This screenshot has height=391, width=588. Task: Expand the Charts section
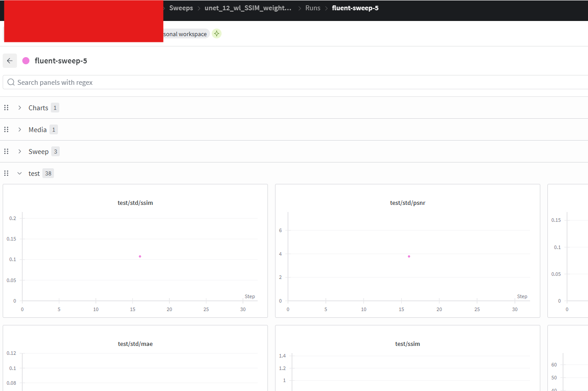click(x=20, y=108)
